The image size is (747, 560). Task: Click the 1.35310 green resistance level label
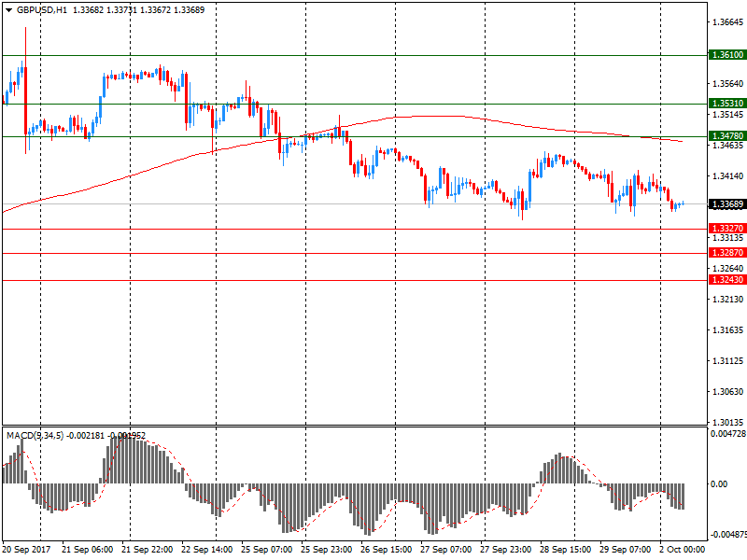pyautogui.click(x=727, y=104)
